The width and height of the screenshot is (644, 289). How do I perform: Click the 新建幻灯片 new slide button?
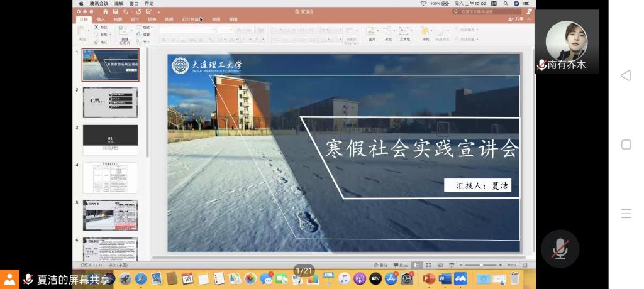pyautogui.click(x=124, y=34)
